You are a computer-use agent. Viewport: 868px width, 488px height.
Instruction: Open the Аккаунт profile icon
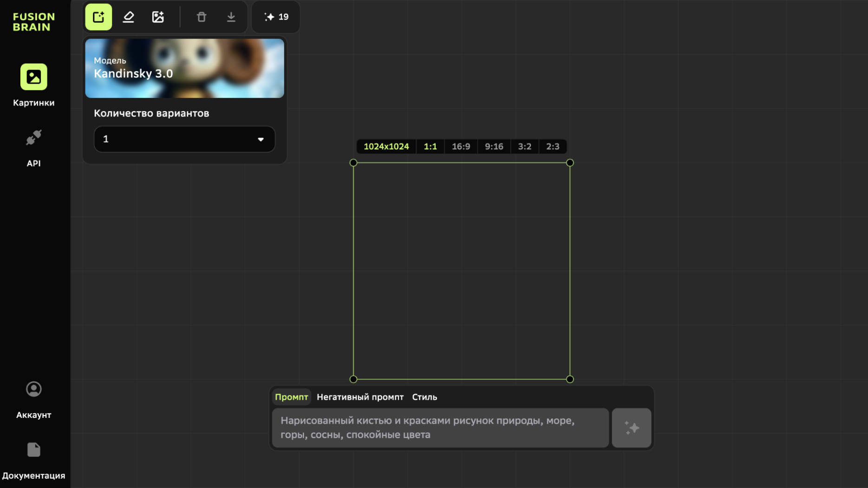[x=33, y=389]
